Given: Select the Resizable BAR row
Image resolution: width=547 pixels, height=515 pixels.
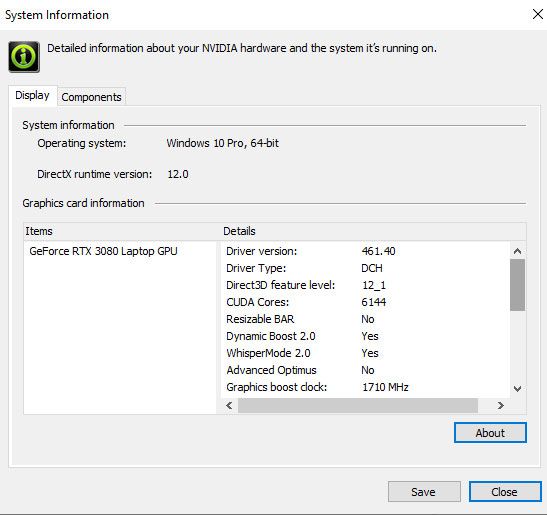Looking at the screenshot, I should click(365, 319).
